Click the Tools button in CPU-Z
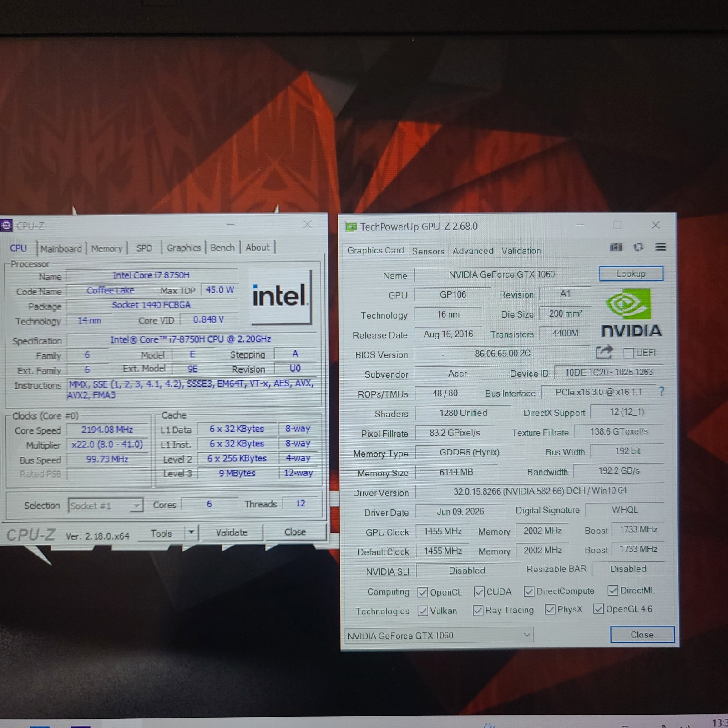 point(162,533)
